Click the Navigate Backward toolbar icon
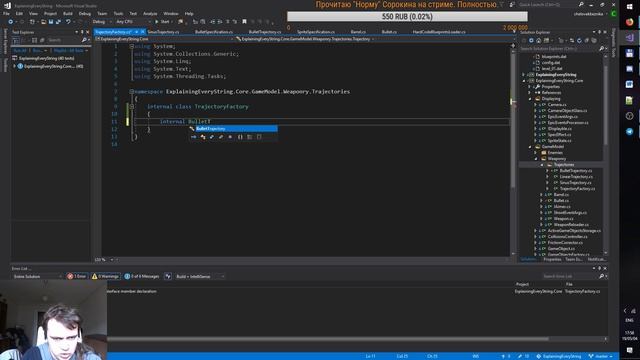Screen dimensions: 640x360 tap(11, 22)
